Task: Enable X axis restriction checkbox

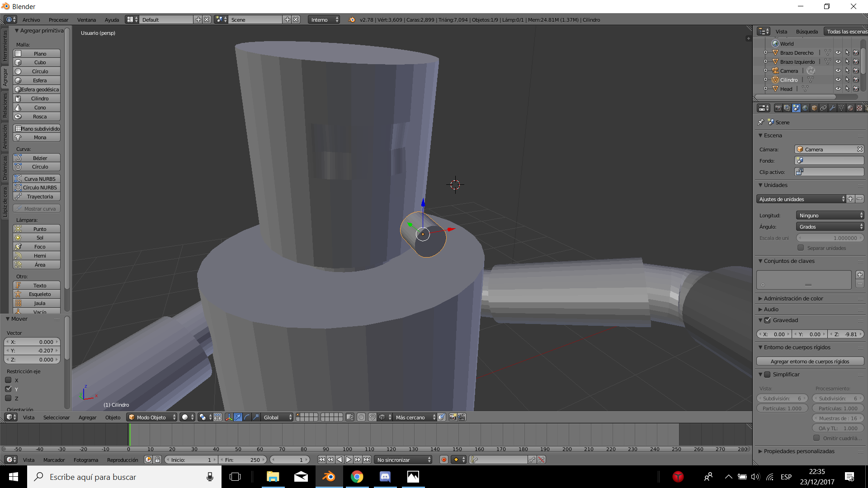Action: tap(8, 380)
